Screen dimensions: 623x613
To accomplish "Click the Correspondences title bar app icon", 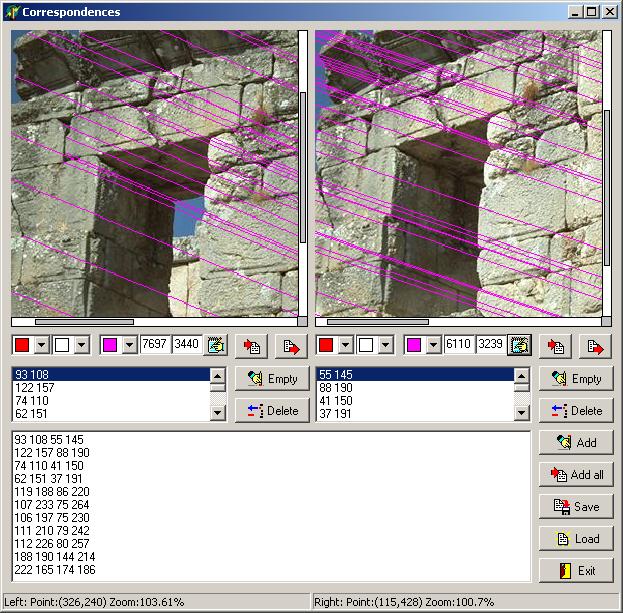I will (x=12, y=12).
